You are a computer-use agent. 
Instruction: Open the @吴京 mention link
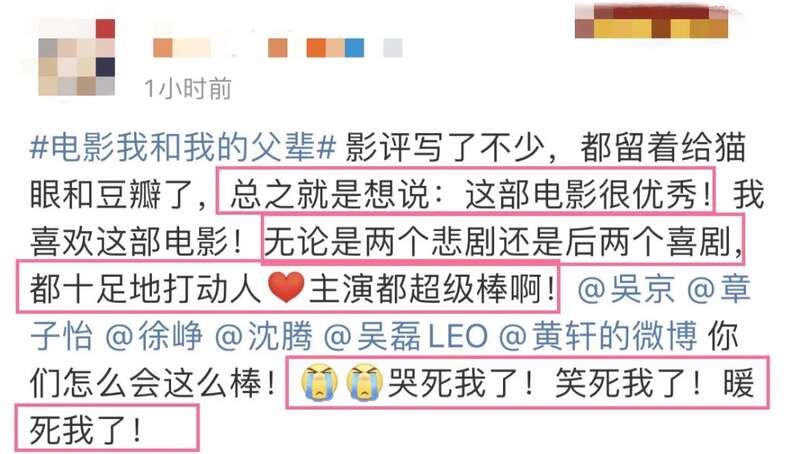coord(626,289)
